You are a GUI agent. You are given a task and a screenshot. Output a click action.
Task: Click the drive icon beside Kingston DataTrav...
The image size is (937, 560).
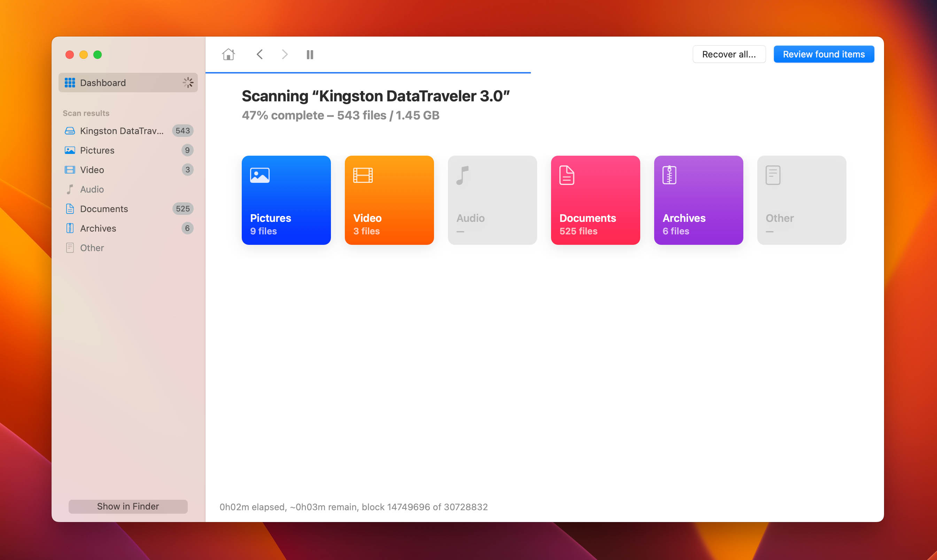70,131
